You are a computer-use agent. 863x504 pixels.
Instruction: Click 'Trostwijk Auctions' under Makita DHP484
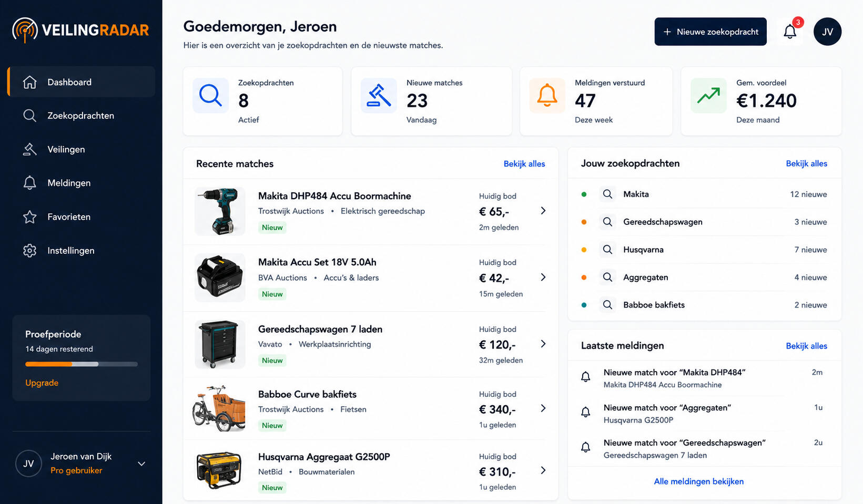[x=291, y=211]
